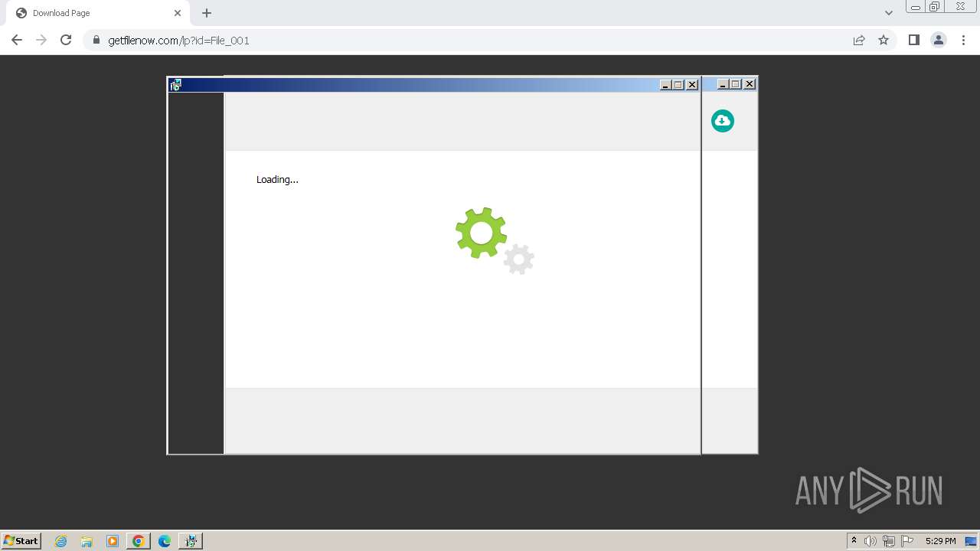The width and height of the screenshot is (980, 551).
Task: Reload the Download Page
Action: [66, 40]
